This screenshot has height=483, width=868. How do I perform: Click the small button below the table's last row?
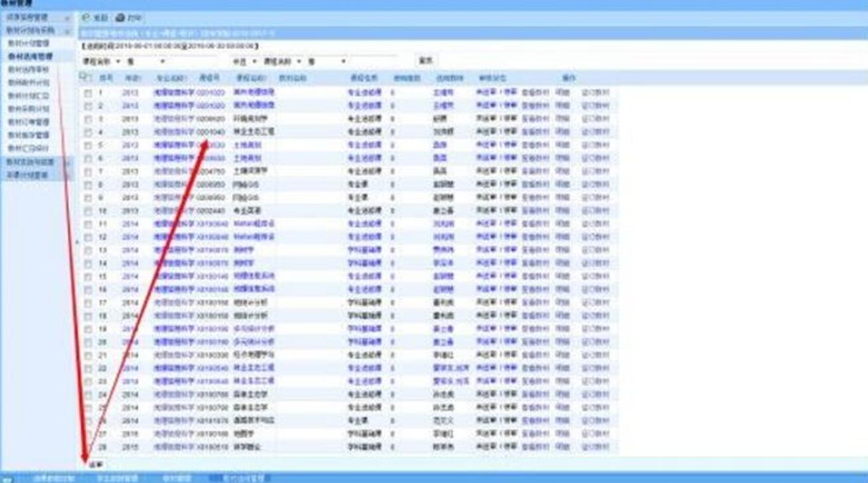(x=96, y=464)
